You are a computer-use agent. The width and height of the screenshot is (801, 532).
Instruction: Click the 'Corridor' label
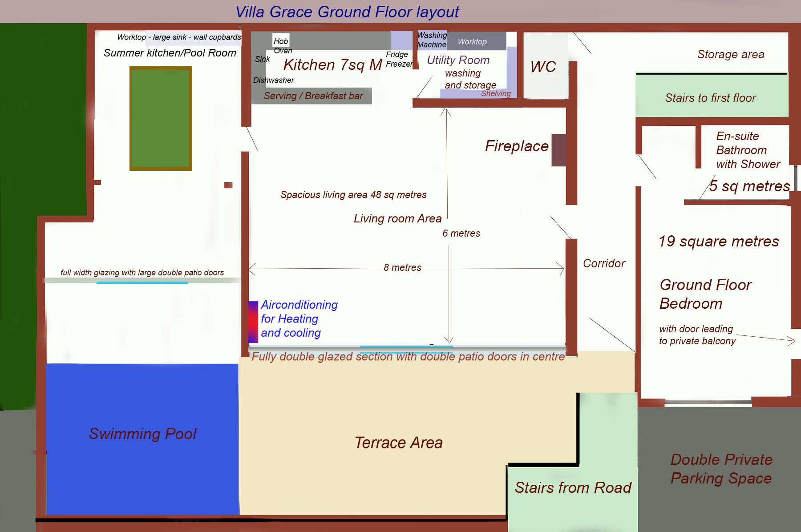(x=604, y=263)
